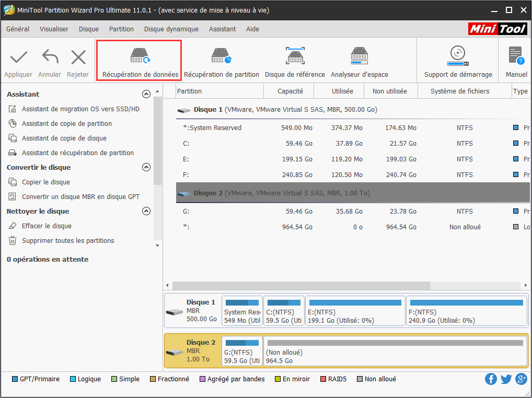The height and width of the screenshot is (398, 532).
Task: Collapse the Assistant section
Action: pos(146,94)
